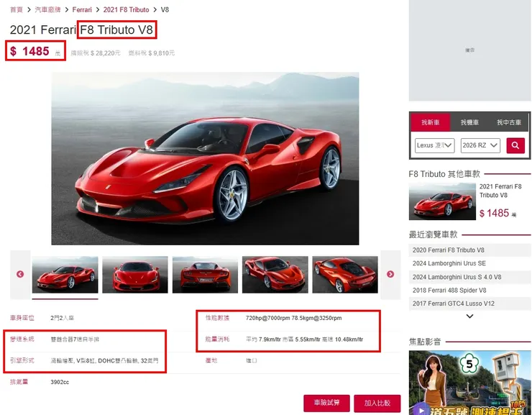Select first thumbnail front-side view
Viewport: 532px width, 415px height.
65,275
